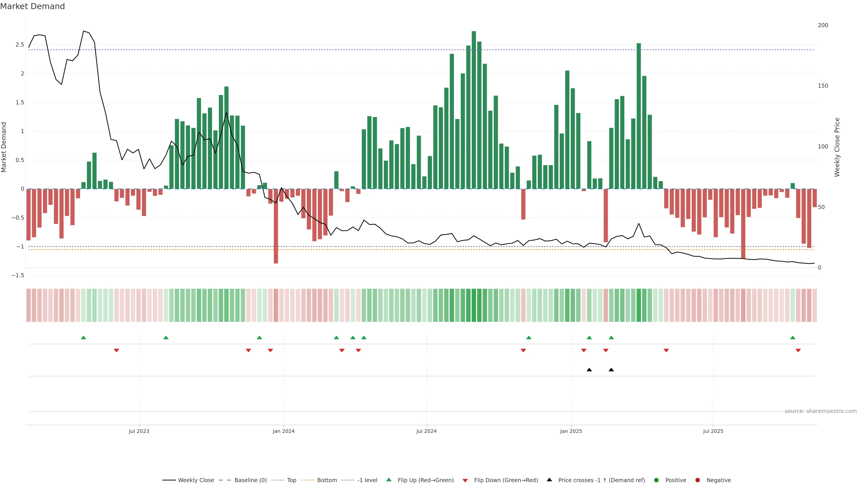Toggle Top dotted line legend entry
Screen dimensions: 868x488
coord(291,480)
